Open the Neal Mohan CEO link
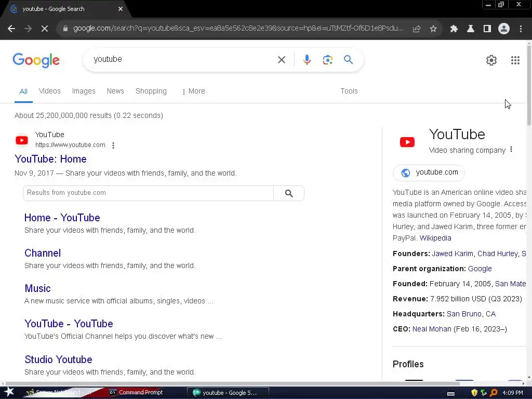The image size is (532, 399). tap(432, 329)
